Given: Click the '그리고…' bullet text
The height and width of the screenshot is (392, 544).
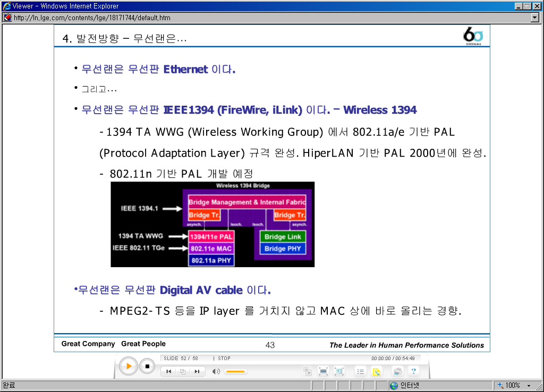Looking at the screenshot, I should click(99, 89).
